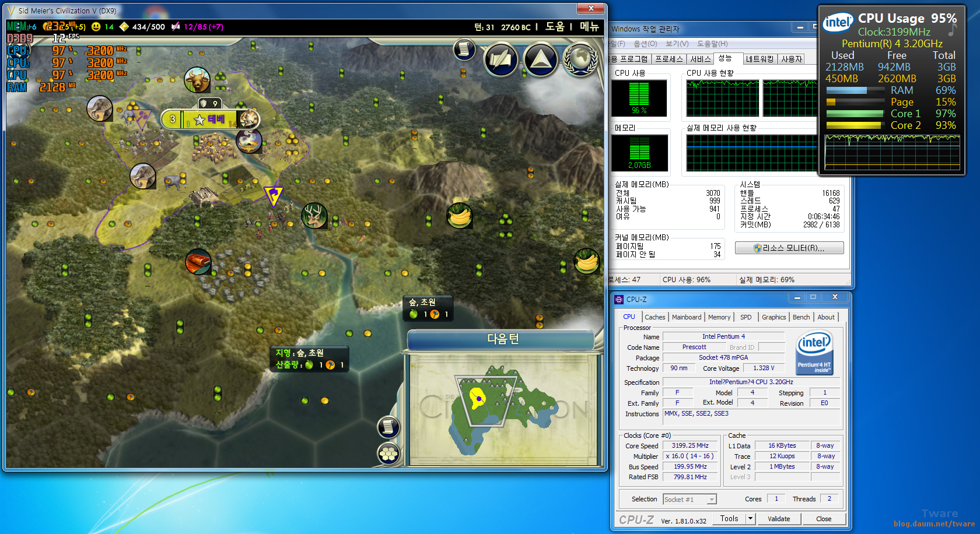This screenshot has width=980, height=534.
Task: Click the culture icon showing 12/85
Action: 176,26
